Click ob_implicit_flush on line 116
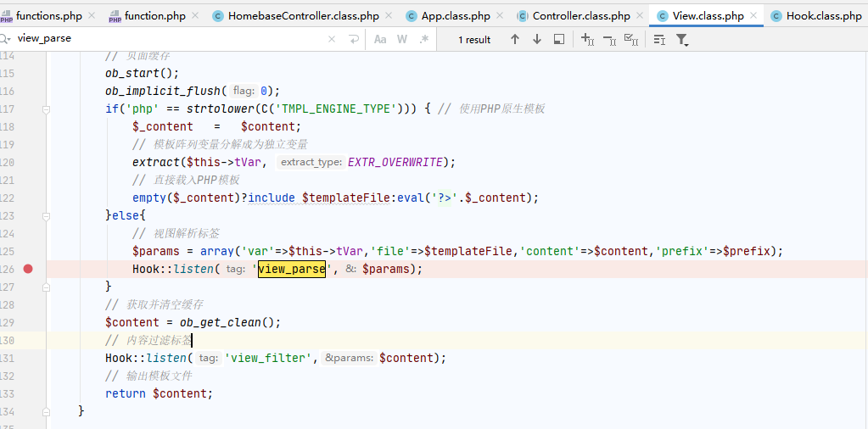 click(x=163, y=92)
